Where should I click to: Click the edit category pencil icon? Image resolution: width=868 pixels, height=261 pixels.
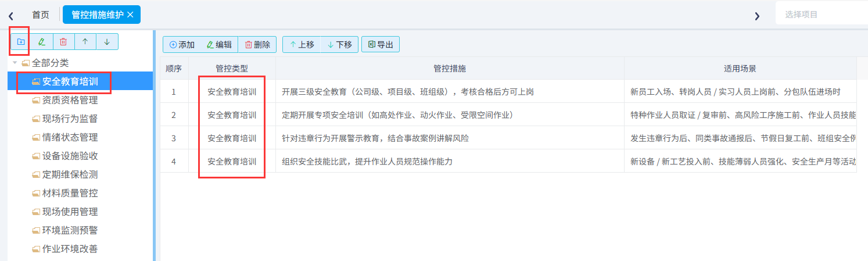point(42,42)
